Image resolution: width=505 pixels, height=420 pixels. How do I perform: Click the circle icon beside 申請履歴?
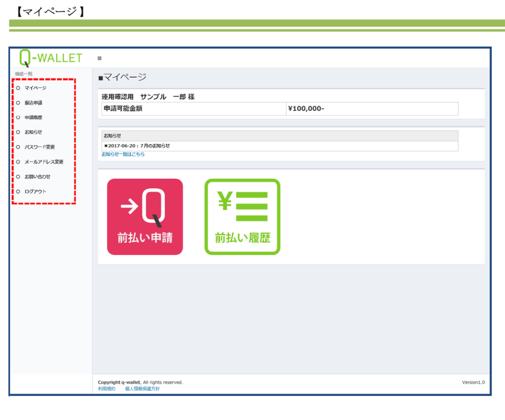click(18, 117)
